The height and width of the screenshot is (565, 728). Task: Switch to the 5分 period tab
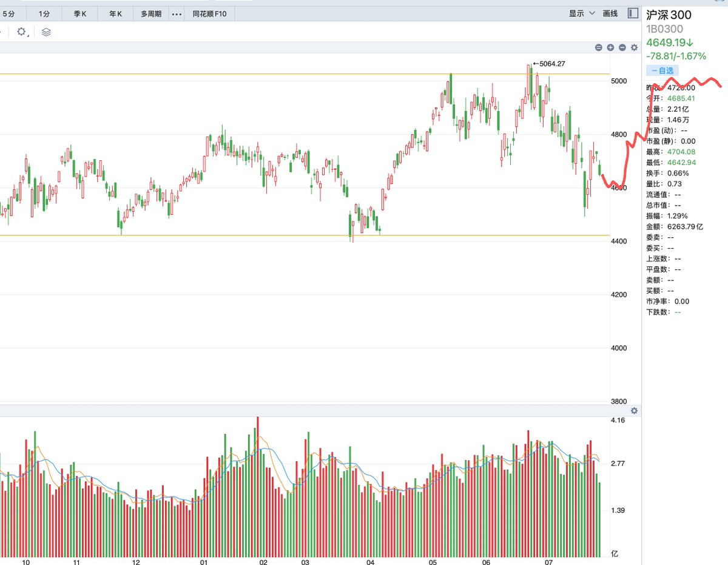click(8, 13)
